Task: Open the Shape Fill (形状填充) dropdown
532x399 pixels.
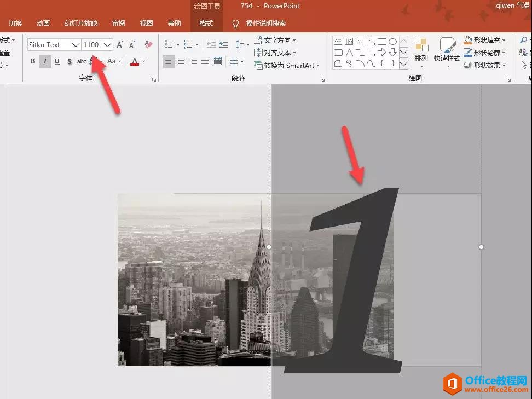Action: tap(503, 41)
